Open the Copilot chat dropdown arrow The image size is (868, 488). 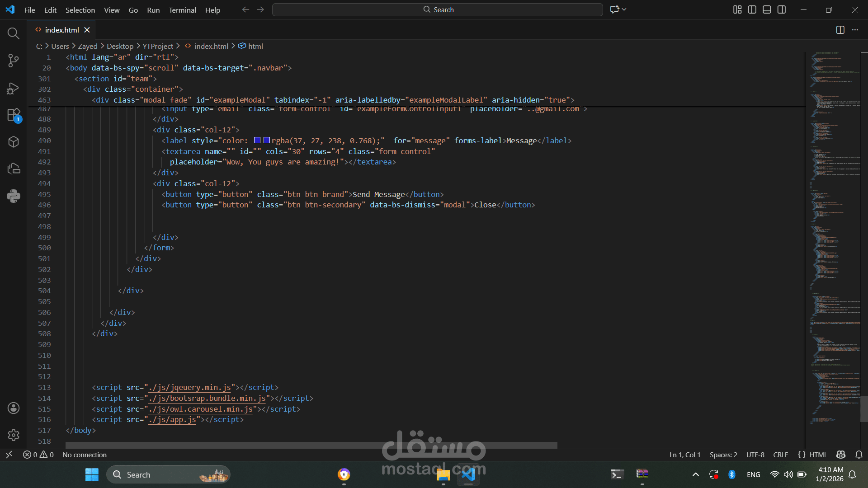624,9
